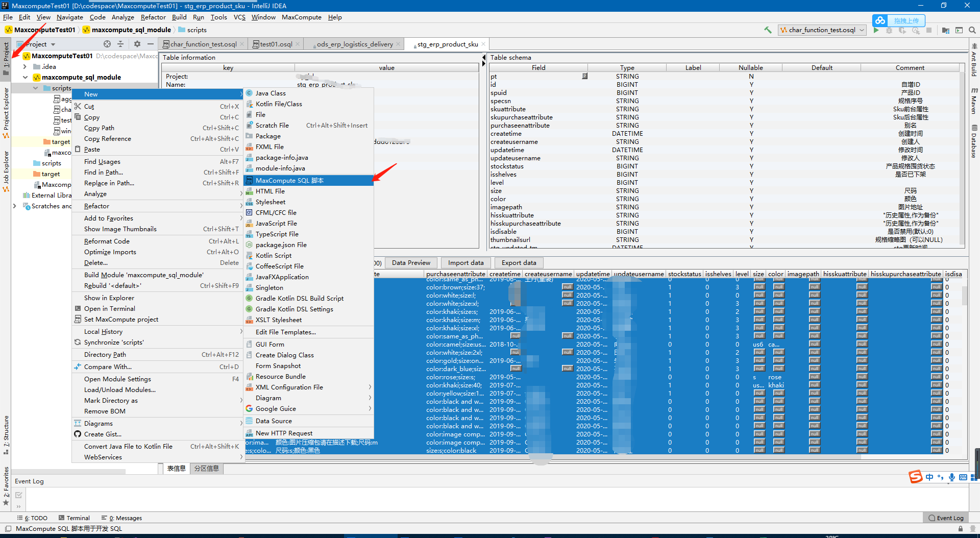Viewport: 980px width, 538px height.
Task: Open Search Everywhere with the magnifier icon
Action: tap(972, 30)
